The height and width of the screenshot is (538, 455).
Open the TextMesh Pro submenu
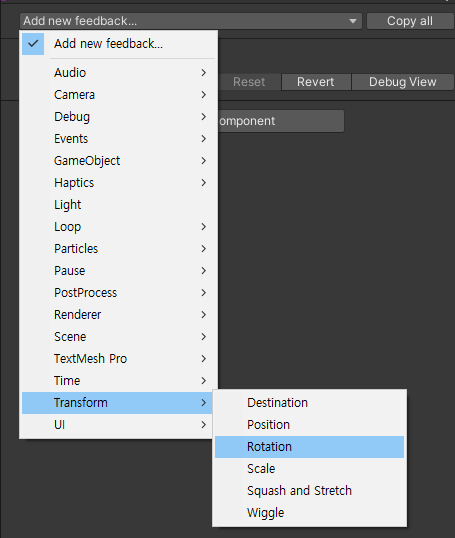tap(118, 359)
